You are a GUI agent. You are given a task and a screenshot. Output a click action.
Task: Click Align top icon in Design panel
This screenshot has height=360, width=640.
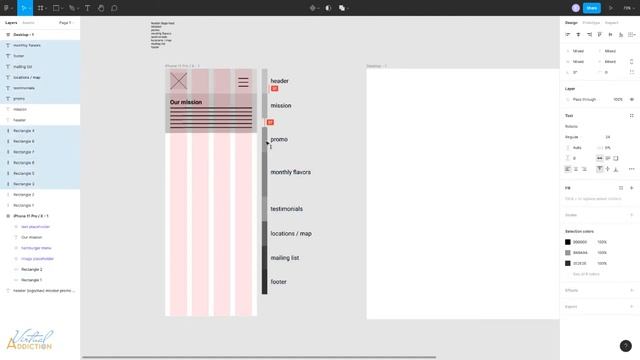[600, 35]
